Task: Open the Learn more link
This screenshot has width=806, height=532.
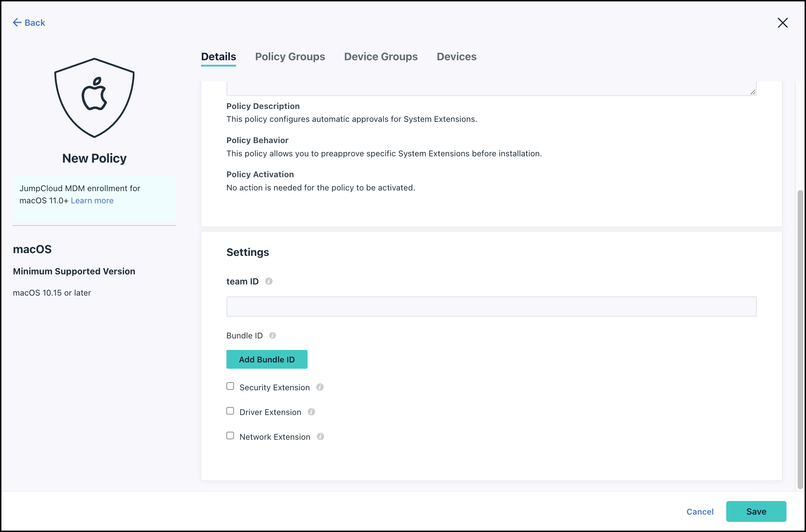Action: click(92, 201)
